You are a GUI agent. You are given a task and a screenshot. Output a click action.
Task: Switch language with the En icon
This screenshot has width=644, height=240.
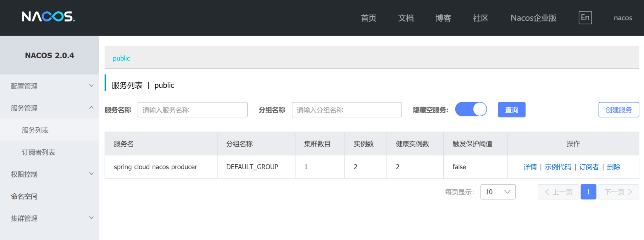pos(585,18)
